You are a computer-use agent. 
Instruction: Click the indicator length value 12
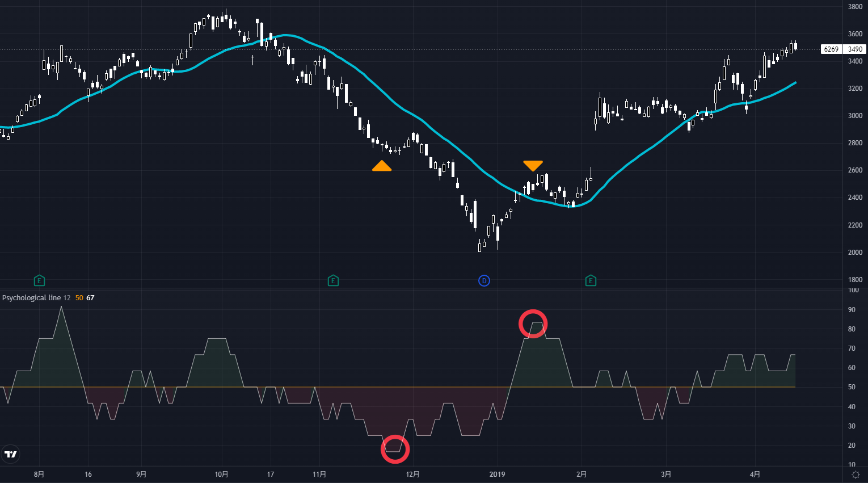pos(67,298)
